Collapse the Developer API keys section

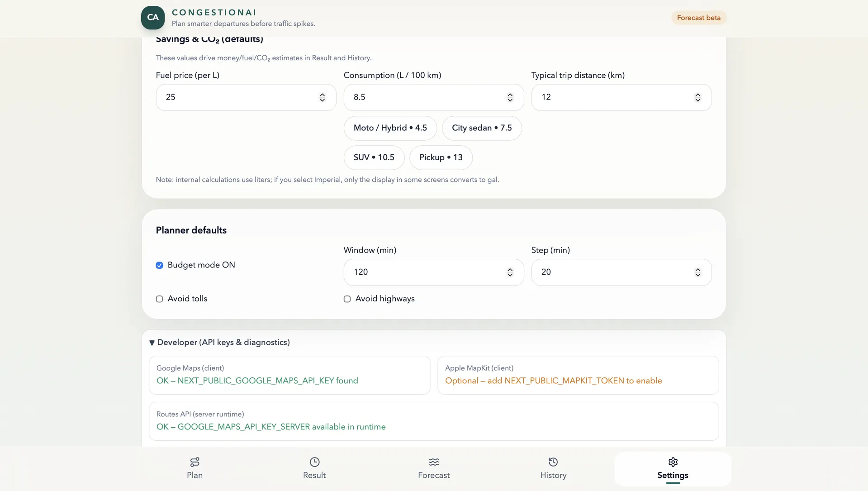tap(219, 342)
